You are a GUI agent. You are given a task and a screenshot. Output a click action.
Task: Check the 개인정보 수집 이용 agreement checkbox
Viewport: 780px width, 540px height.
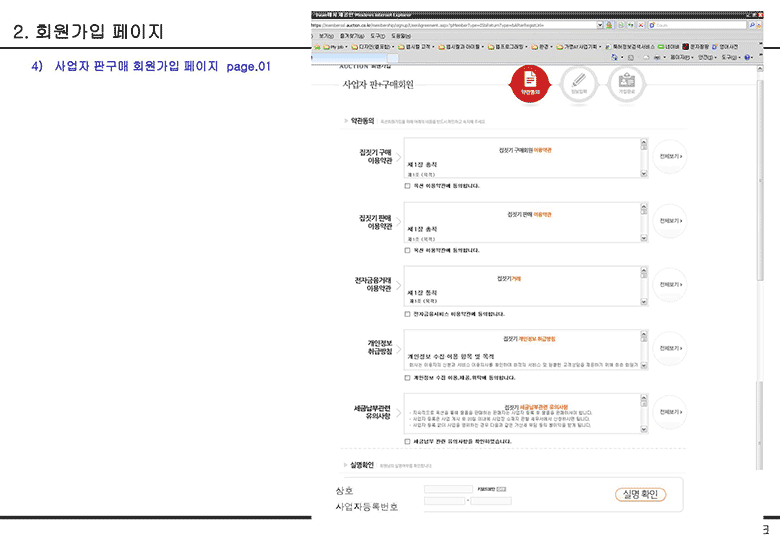407,378
